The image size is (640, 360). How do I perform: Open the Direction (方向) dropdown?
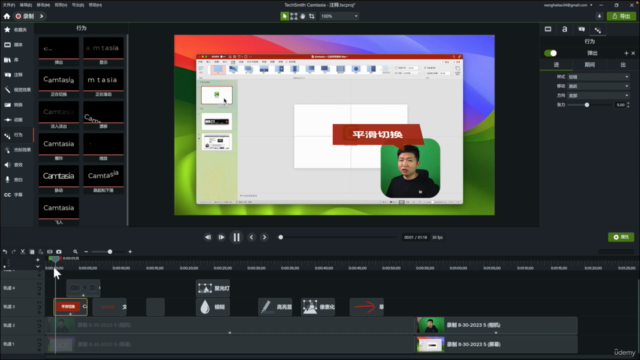tap(598, 96)
